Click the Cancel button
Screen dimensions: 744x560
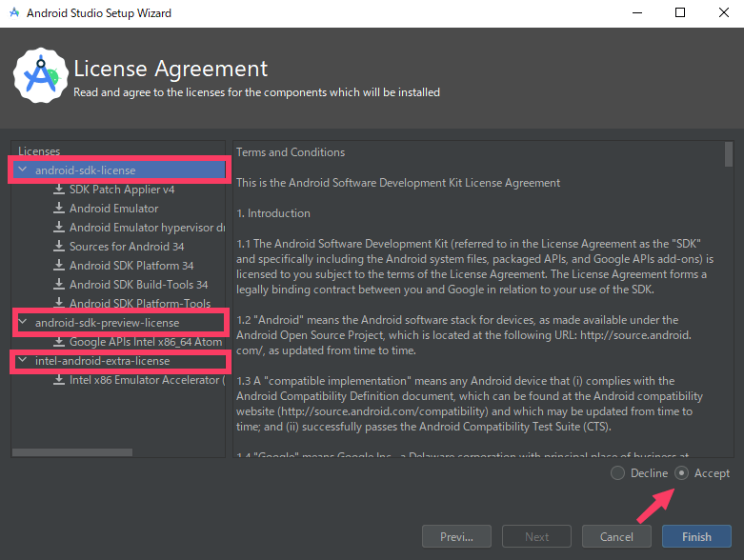(x=616, y=536)
